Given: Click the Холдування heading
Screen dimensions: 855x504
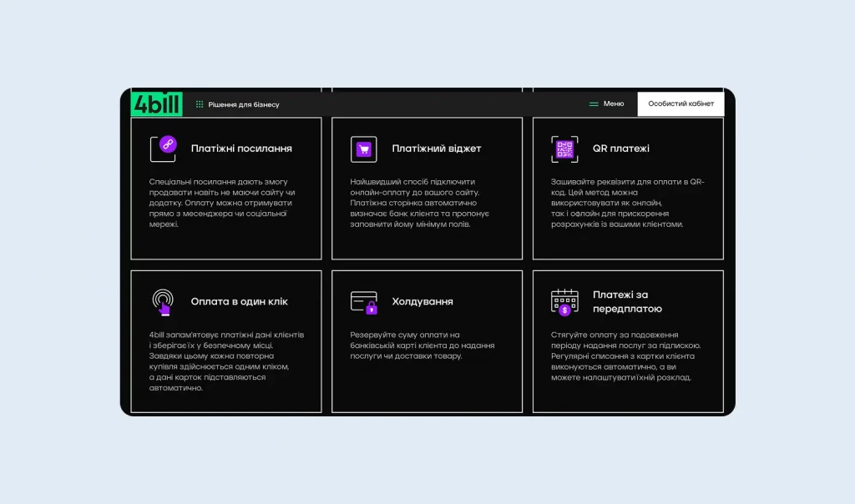Looking at the screenshot, I should pyautogui.click(x=422, y=300).
